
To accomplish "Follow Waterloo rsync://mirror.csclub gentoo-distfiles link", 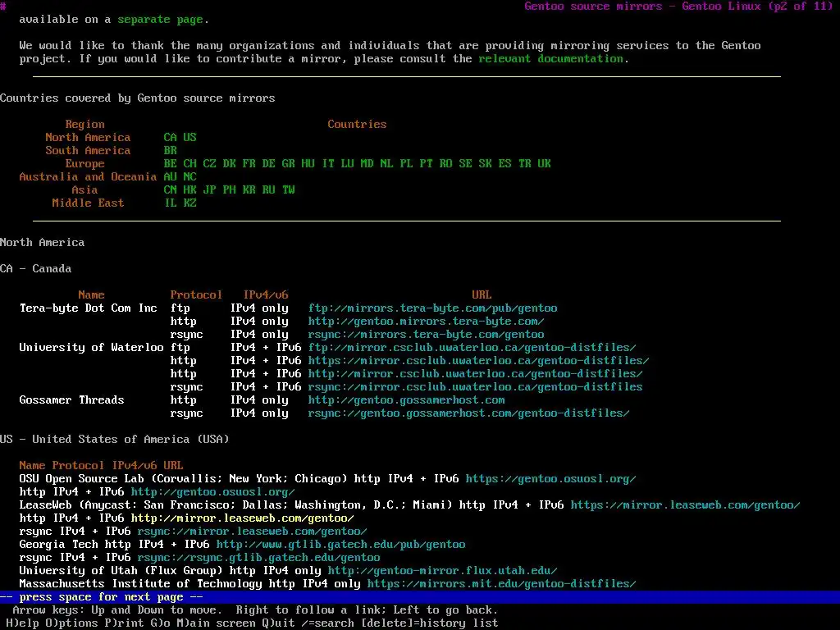I will pyautogui.click(x=476, y=387).
